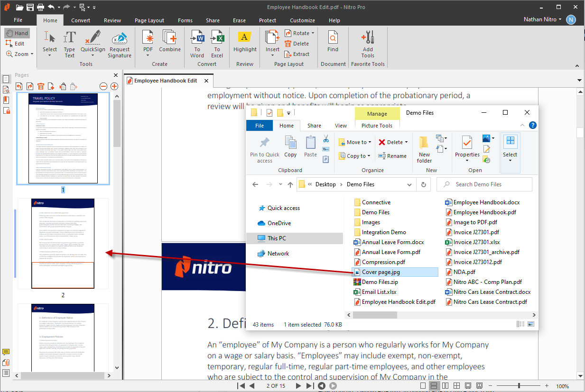This screenshot has width=585, height=392.
Task: Select the QuickSign tool icon
Action: click(93, 38)
